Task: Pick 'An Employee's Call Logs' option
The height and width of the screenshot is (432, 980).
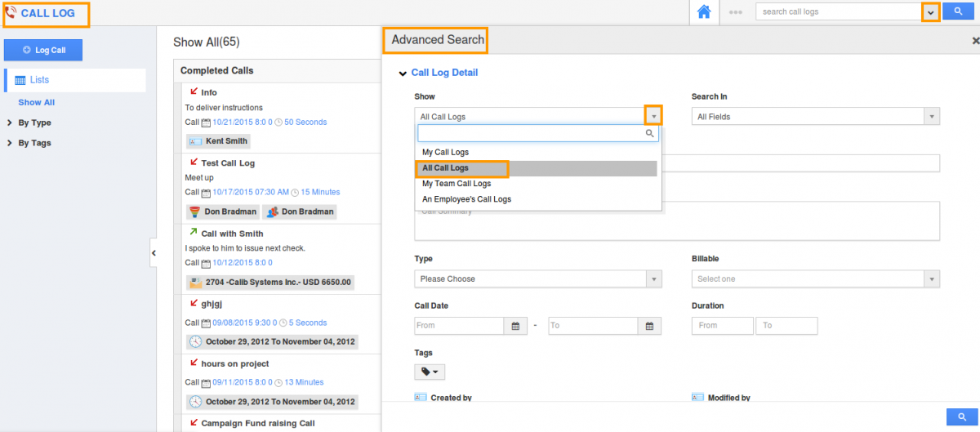Action: pyautogui.click(x=466, y=199)
